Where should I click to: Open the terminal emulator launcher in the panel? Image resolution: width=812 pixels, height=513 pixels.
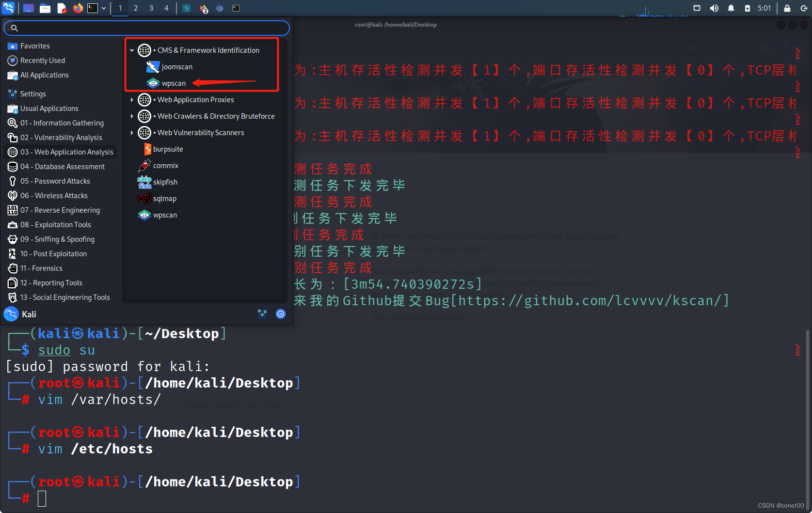pyautogui.click(x=93, y=8)
